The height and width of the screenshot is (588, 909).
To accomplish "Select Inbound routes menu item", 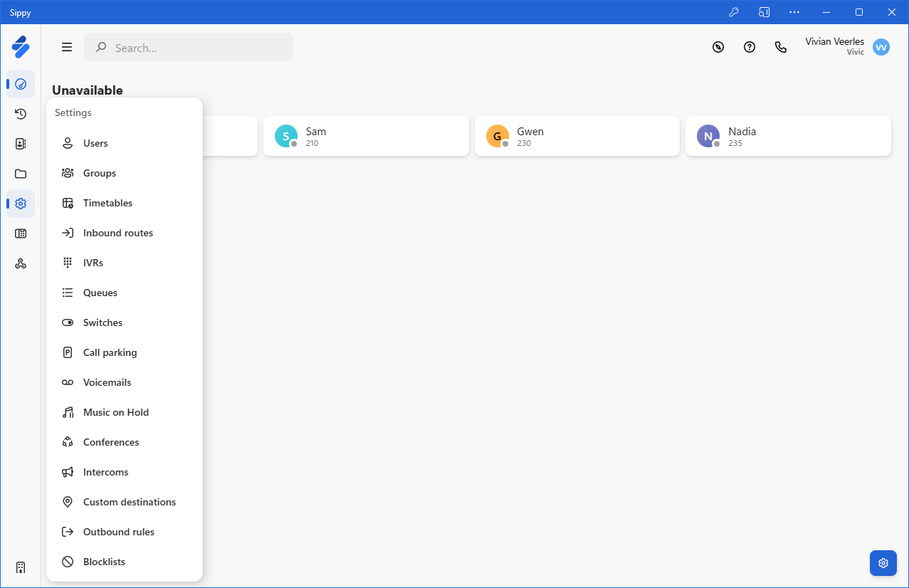I will pyautogui.click(x=118, y=233).
